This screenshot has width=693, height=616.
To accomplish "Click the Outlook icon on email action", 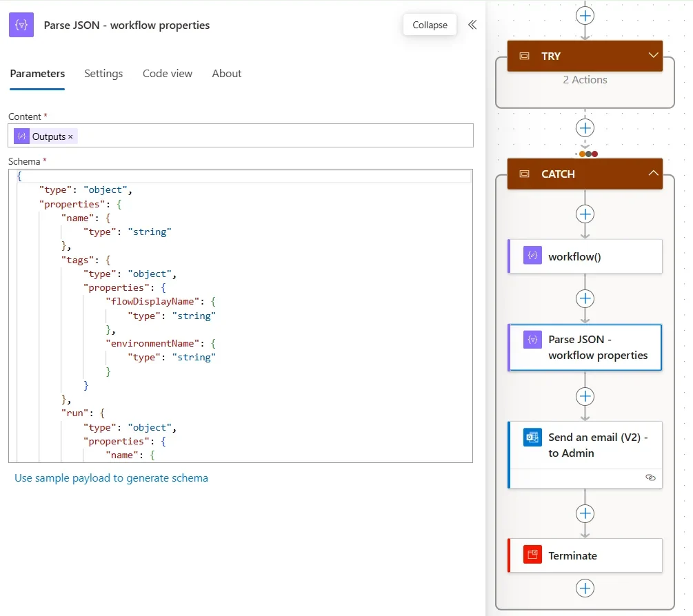I will 532,438.
